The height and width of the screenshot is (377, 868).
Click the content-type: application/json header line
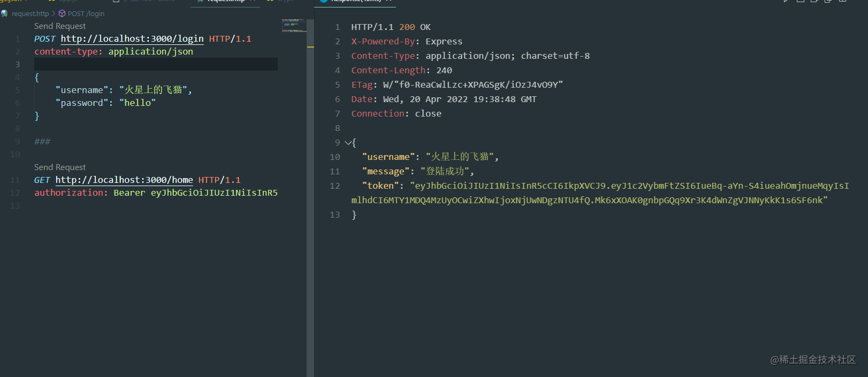113,52
